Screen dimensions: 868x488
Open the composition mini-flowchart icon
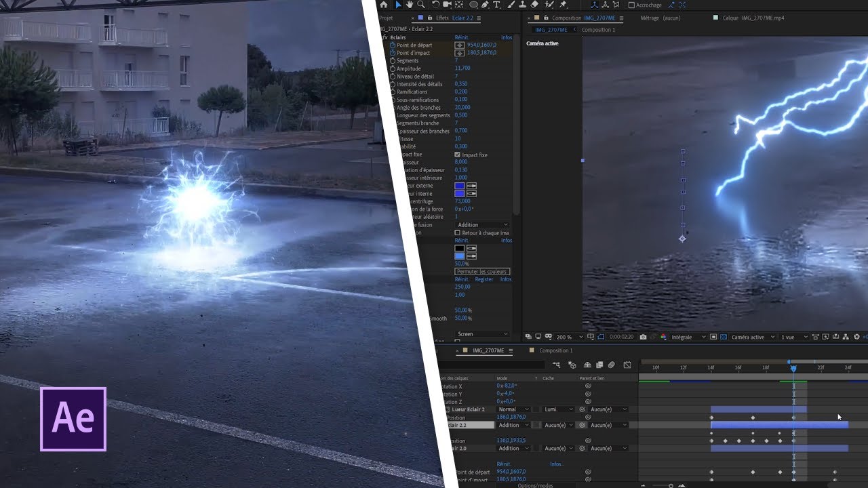tap(556, 365)
